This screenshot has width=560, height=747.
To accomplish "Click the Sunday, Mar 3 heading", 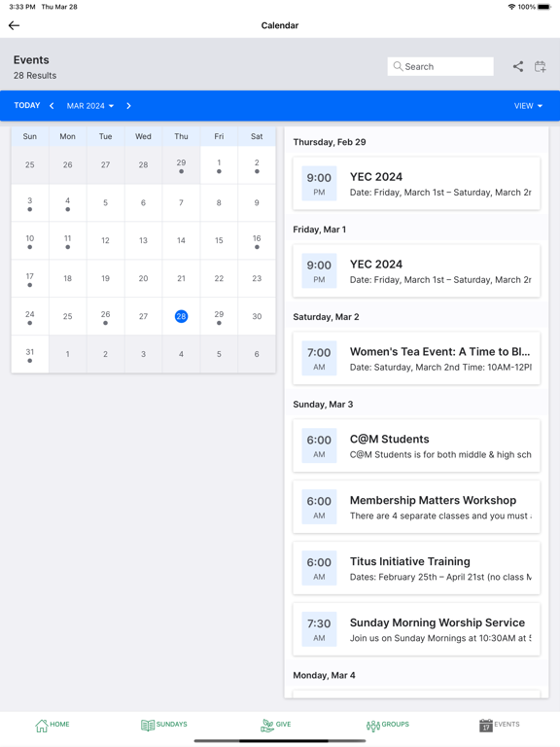I will click(323, 405).
